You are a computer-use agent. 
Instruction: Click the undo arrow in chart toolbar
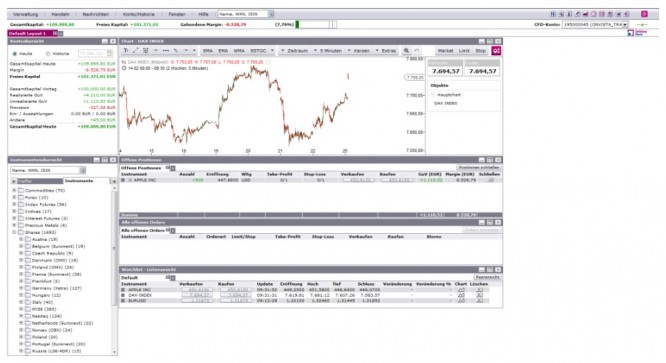417,51
